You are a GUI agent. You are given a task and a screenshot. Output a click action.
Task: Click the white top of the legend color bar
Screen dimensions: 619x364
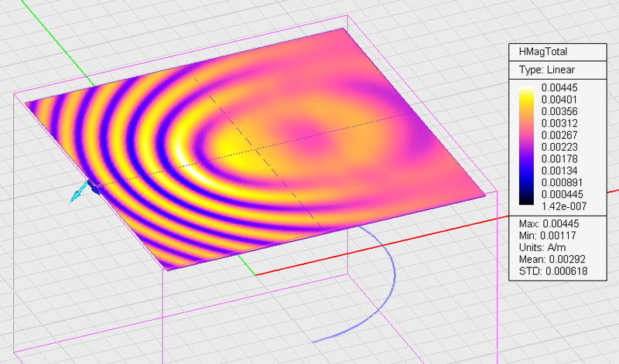click(523, 87)
